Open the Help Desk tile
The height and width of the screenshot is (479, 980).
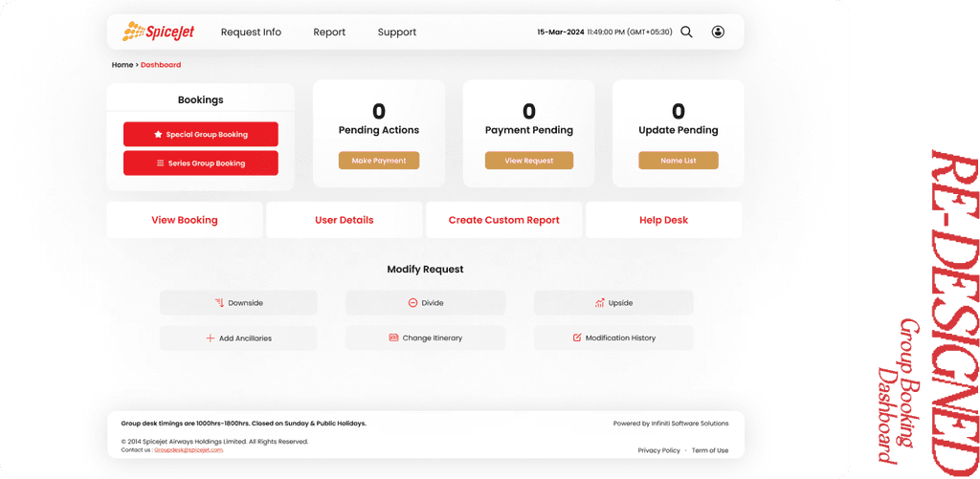[x=664, y=220]
